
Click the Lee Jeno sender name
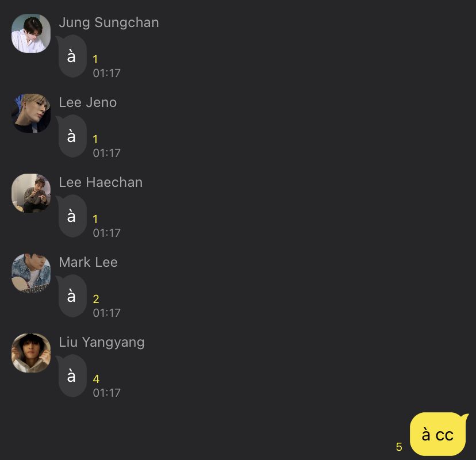point(88,102)
